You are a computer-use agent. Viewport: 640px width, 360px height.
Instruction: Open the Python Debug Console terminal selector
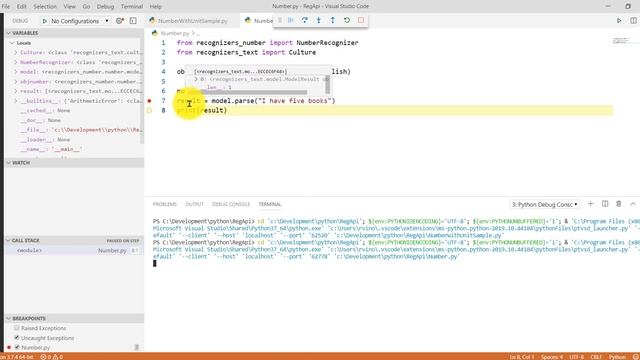(545, 204)
